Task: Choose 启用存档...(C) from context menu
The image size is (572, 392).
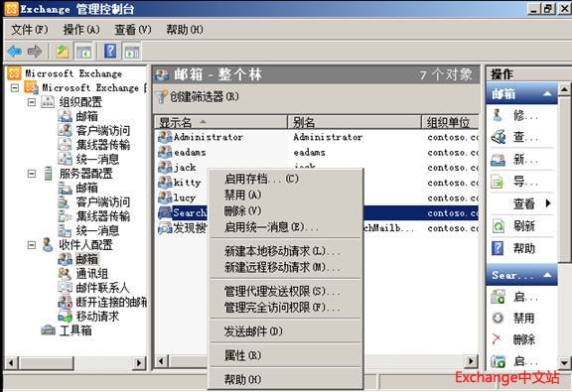Action: (286, 179)
